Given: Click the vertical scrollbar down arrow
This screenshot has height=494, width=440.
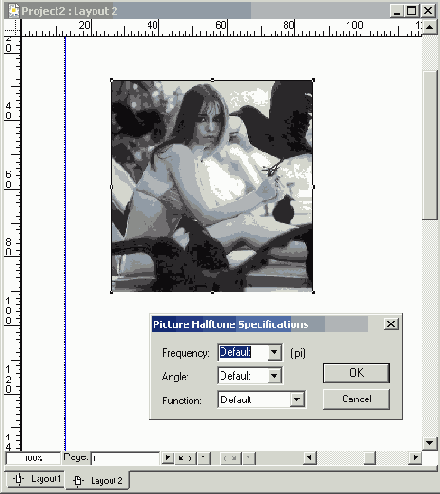Looking at the screenshot, I should click(430, 443).
